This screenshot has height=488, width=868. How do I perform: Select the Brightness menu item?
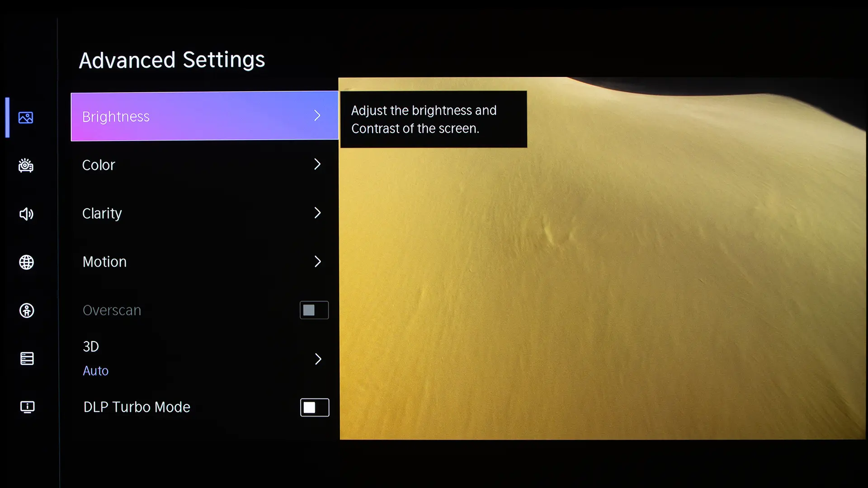pos(204,116)
